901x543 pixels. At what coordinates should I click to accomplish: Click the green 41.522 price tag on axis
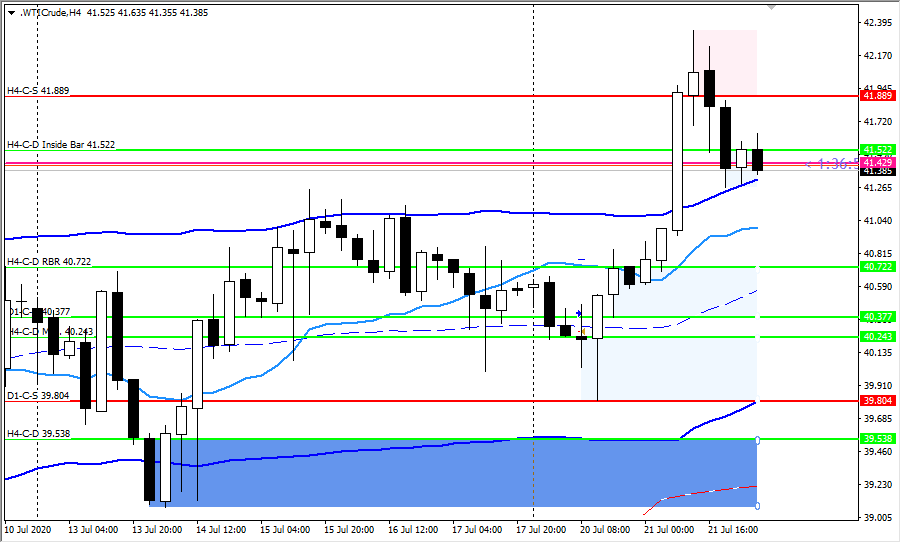click(877, 149)
